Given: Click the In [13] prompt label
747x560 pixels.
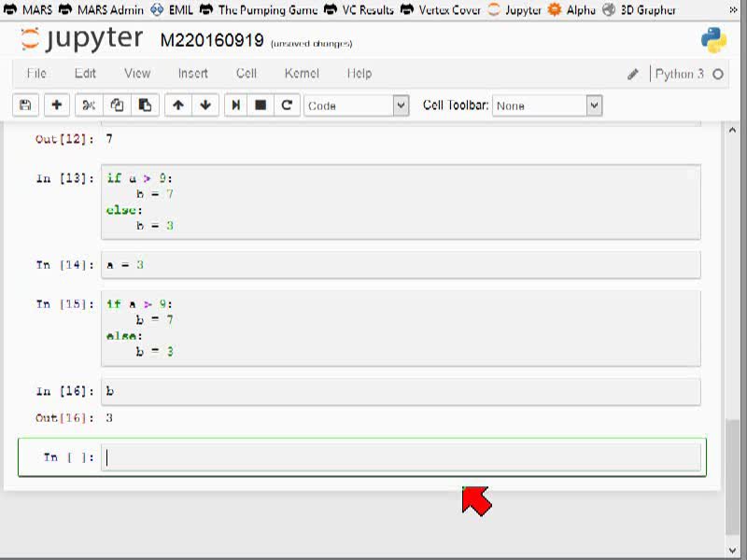Looking at the screenshot, I should pos(64,178).
